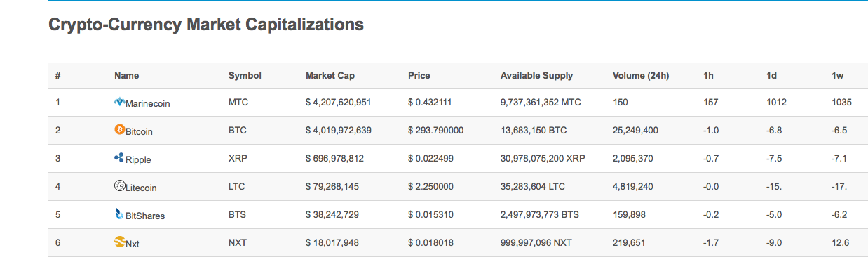Sort by the Market Cap column header
The height and width of the screenshot is (262, 868).
330,75
